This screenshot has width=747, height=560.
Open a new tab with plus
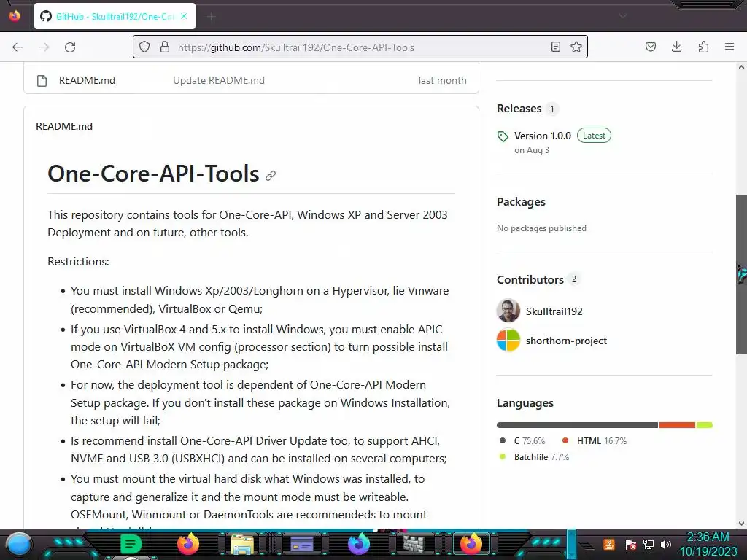click(x=212, y=17)
